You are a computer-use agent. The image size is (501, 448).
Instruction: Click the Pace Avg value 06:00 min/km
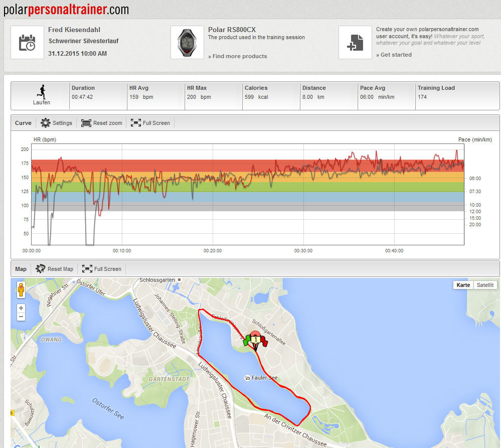(377, 97)
